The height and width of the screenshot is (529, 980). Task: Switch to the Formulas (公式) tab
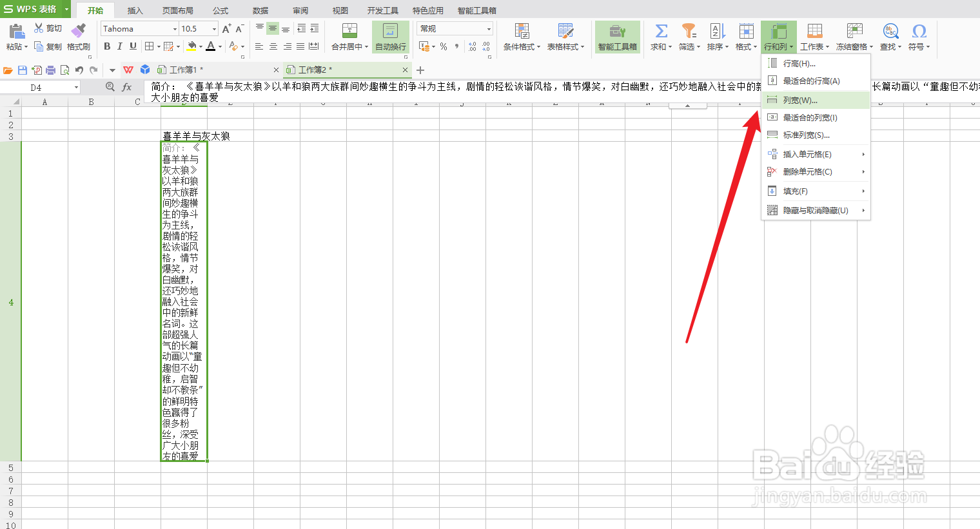(220, 10)
